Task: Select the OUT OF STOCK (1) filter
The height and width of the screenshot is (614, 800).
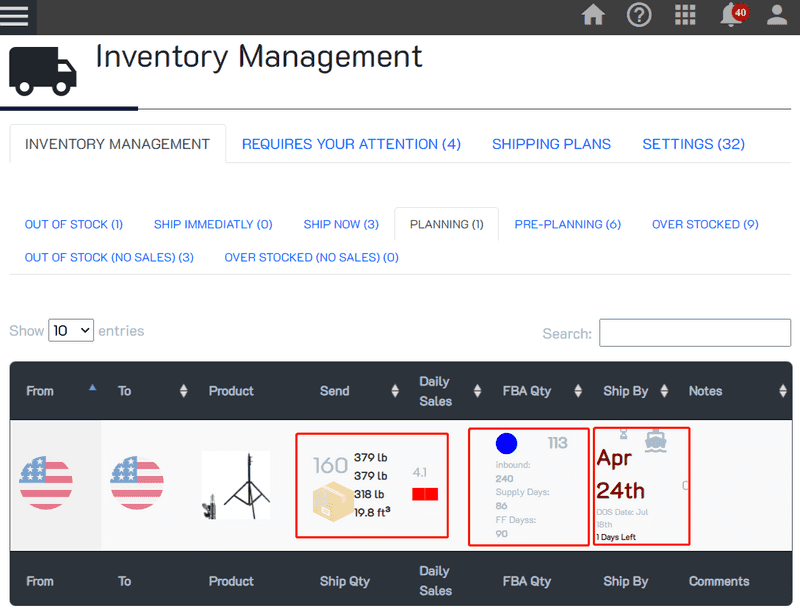Action: coord(73,224)
